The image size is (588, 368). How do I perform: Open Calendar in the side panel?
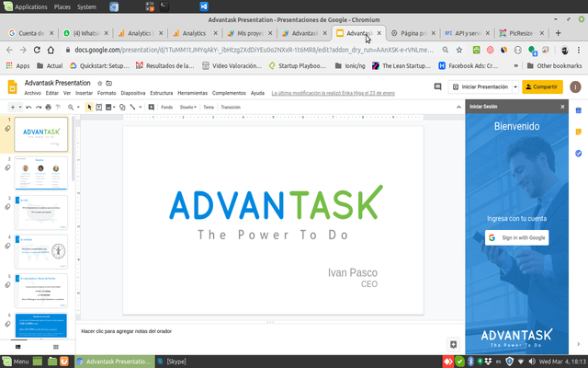pos(578,110)
